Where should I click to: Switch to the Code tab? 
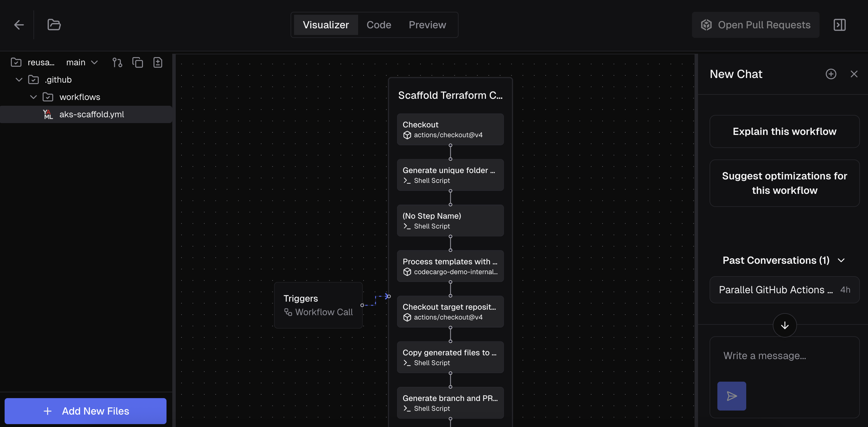pyautogui.click(x=379, y=25)
